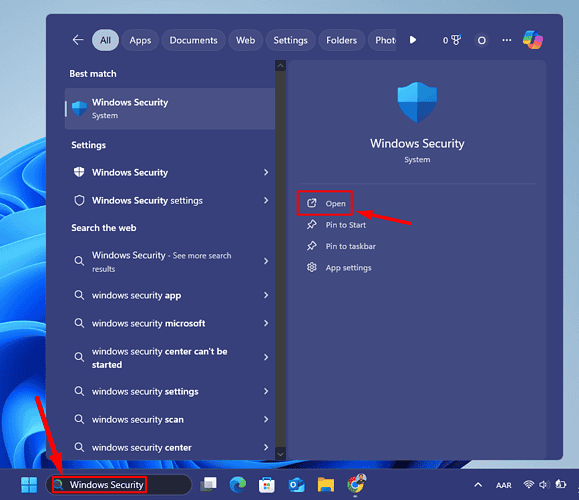Viewport: 579px width, 500px height.
Task: Click the Windows Security shield icon in best match
Action: 79,108
